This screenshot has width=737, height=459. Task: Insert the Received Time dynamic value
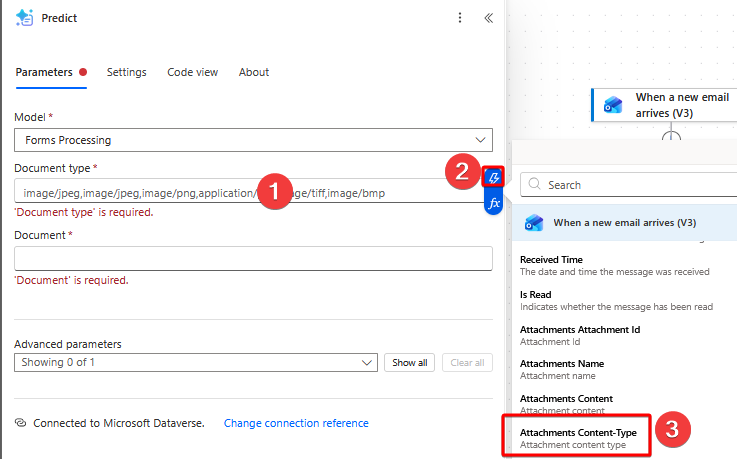(614, 265)
